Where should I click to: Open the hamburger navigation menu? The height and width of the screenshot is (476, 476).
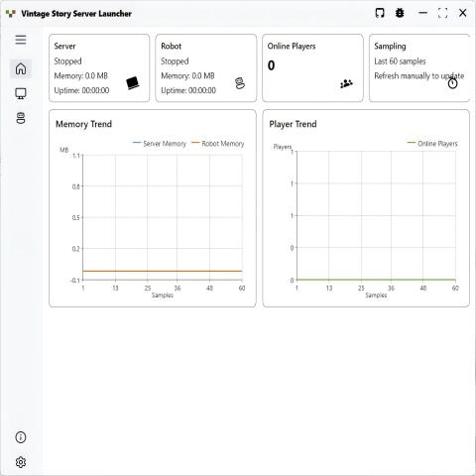point(21,40)
